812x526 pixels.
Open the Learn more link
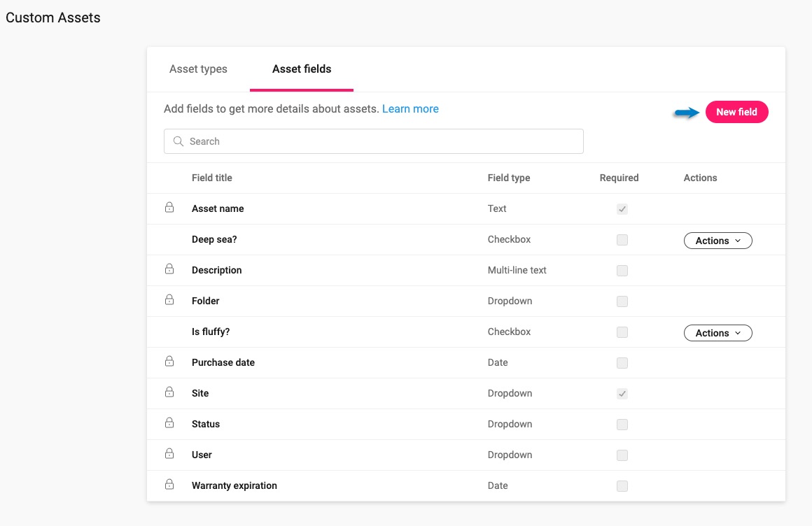click(x=410, y=108)
